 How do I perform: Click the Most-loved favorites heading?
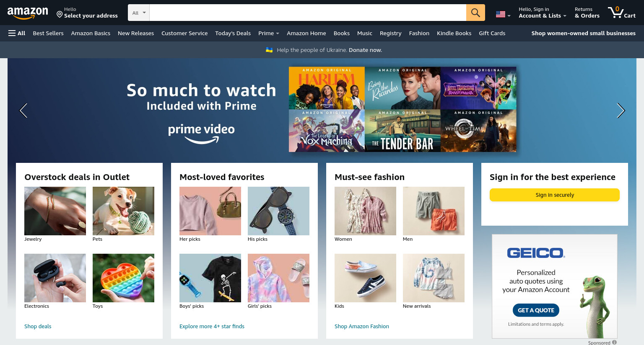(x=222, y=177)
